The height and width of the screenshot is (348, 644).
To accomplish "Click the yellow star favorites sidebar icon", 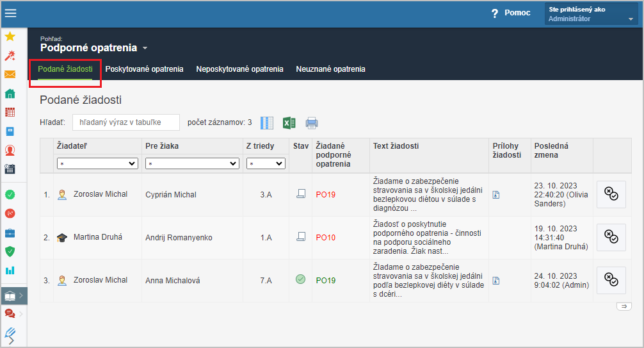I will tap(10, 36).
